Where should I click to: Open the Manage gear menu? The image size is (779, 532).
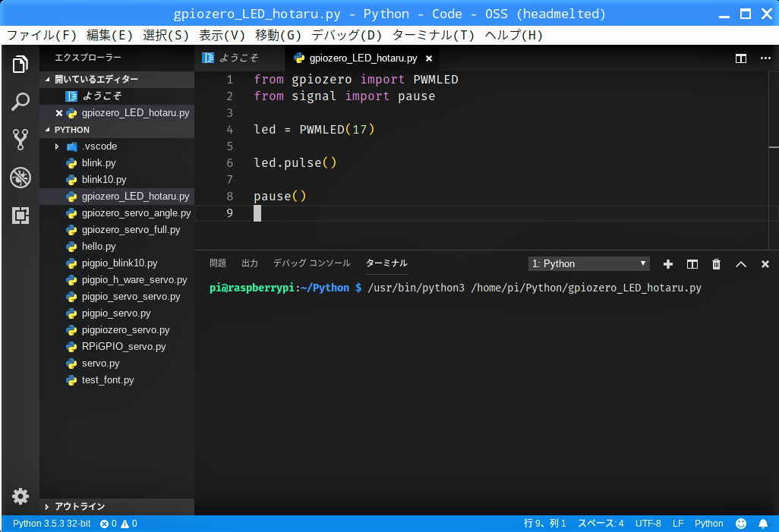(x=20, y=496)
